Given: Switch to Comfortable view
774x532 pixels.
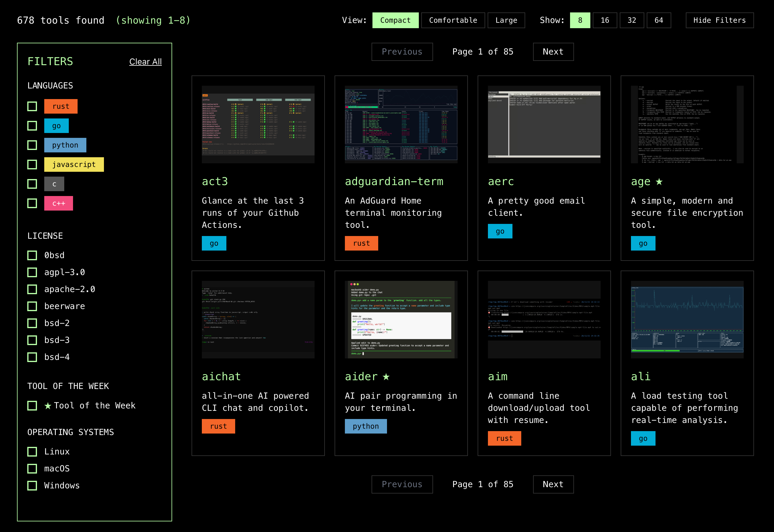Looking at the screenshot, I should tap(453, 20).
